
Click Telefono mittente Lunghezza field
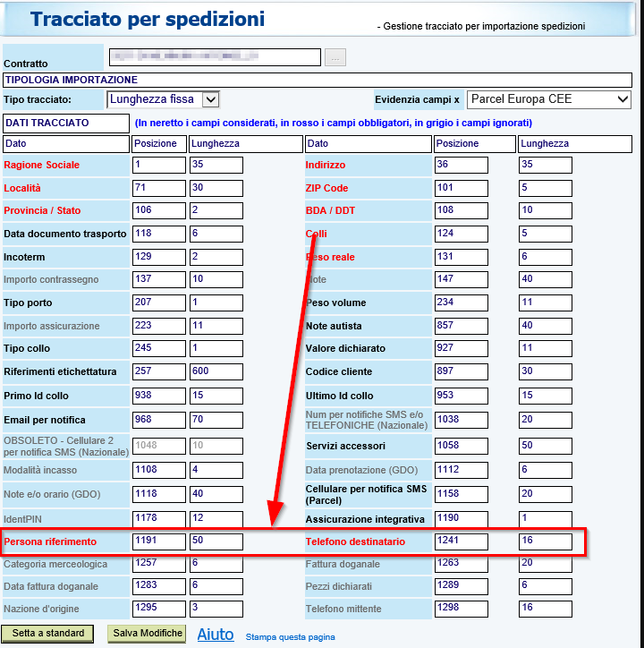point(546,609)
